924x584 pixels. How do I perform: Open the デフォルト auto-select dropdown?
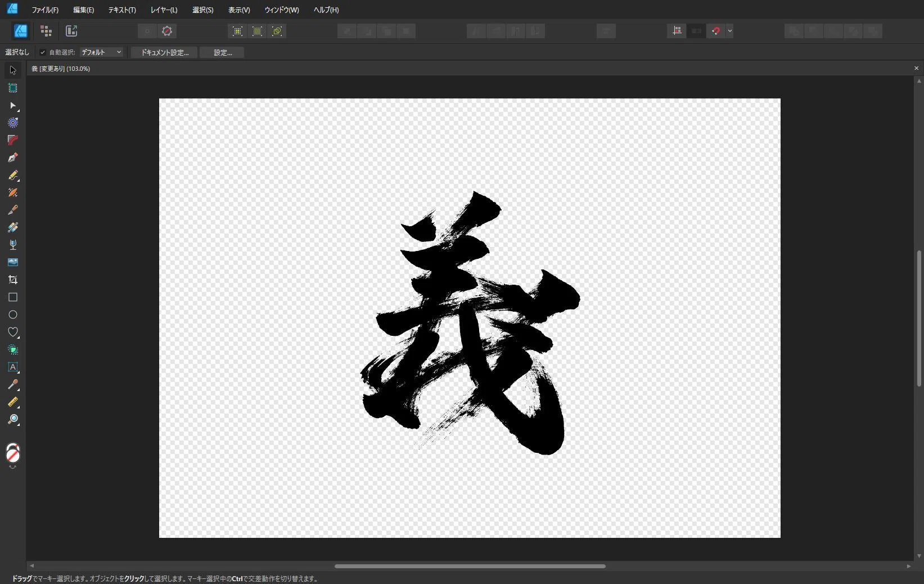pyautogui.click(x=101, y=52)
